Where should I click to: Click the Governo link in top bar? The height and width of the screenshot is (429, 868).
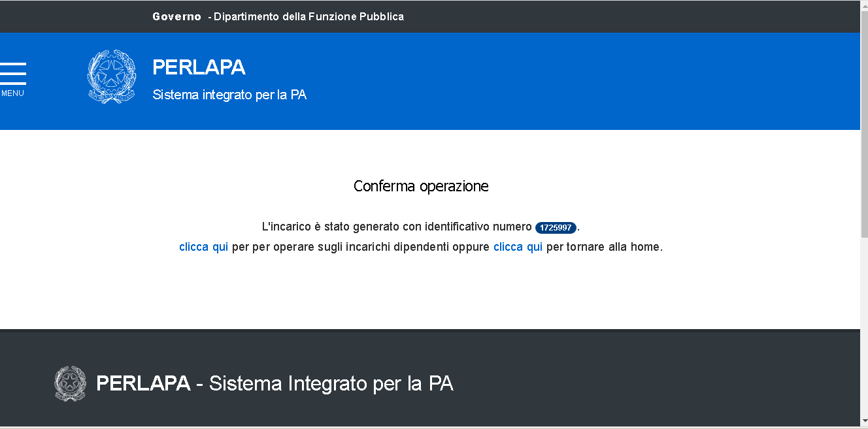[x=176, y=16]
